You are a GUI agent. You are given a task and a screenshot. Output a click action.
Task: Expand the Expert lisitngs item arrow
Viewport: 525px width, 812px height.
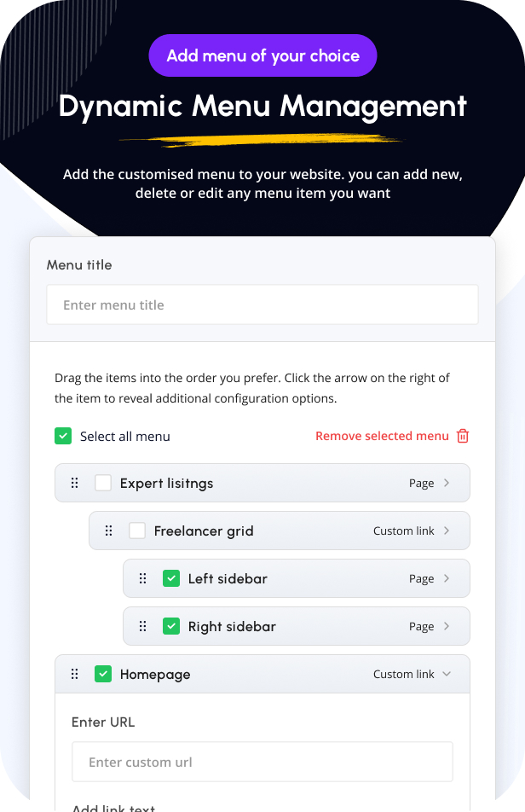pos(447,483)
